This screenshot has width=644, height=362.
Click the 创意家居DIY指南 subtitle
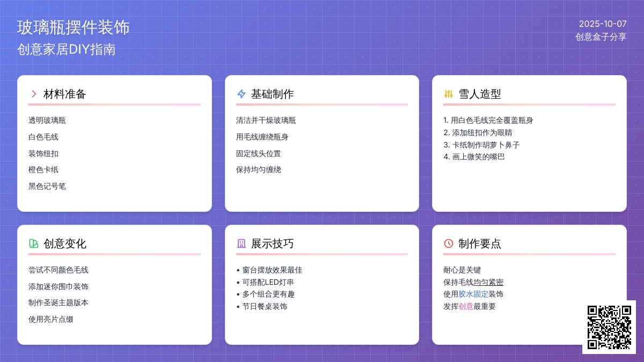tap(66, 49)
